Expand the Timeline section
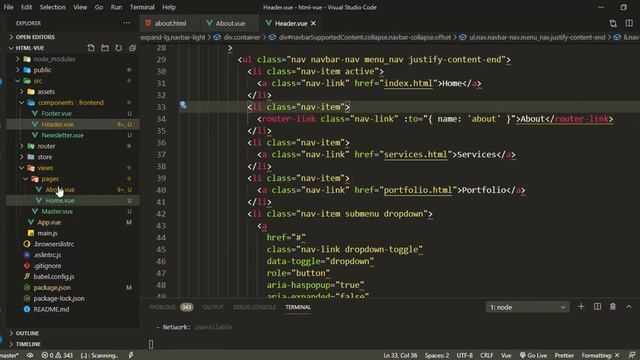Screen dimensions: 640x360 pos(28,344)
